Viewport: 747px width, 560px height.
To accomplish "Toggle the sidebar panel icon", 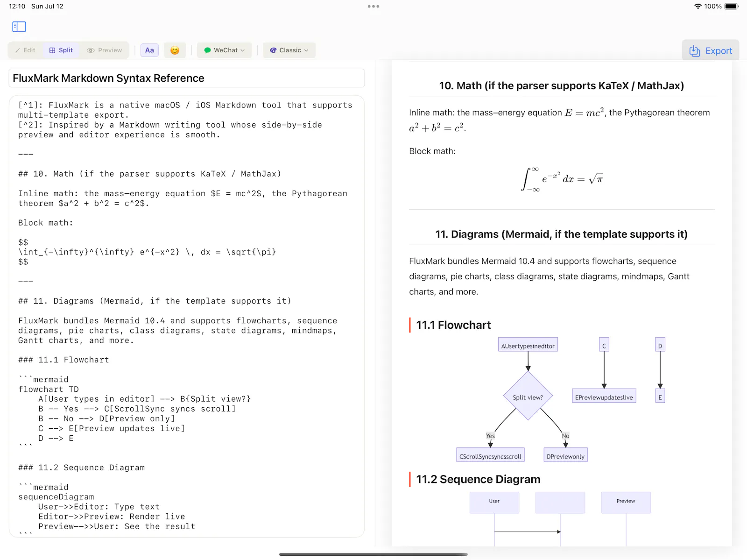I will click(x=19, y=27).
